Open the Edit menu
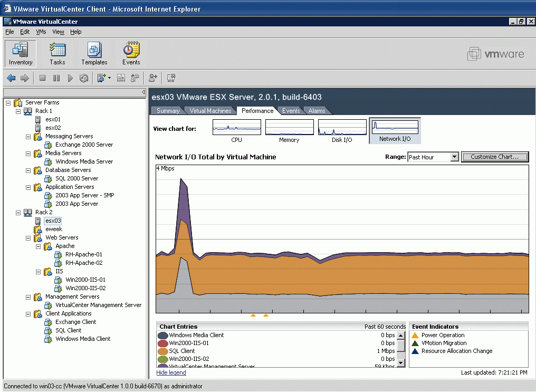Screen dimensions: 536x392 [x=25, y=32]
